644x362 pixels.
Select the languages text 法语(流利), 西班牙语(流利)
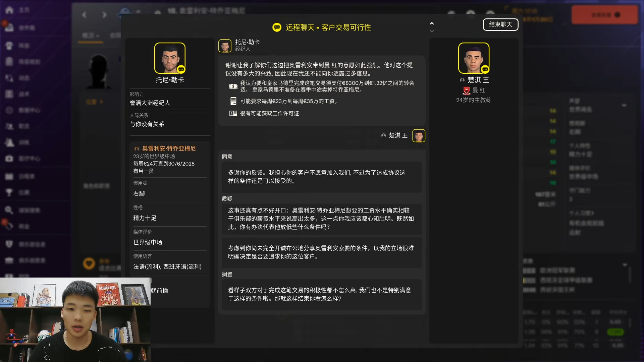[x=167, y=267]
